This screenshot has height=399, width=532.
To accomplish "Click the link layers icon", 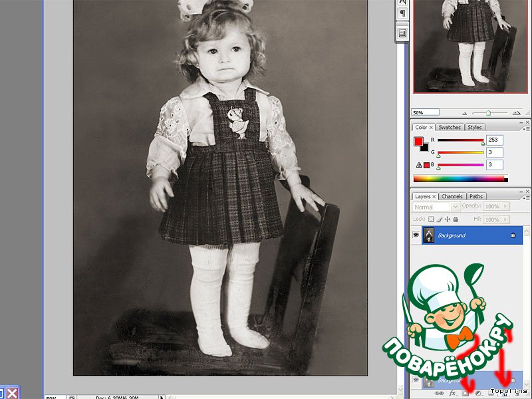I will click(x=440, y=394).
